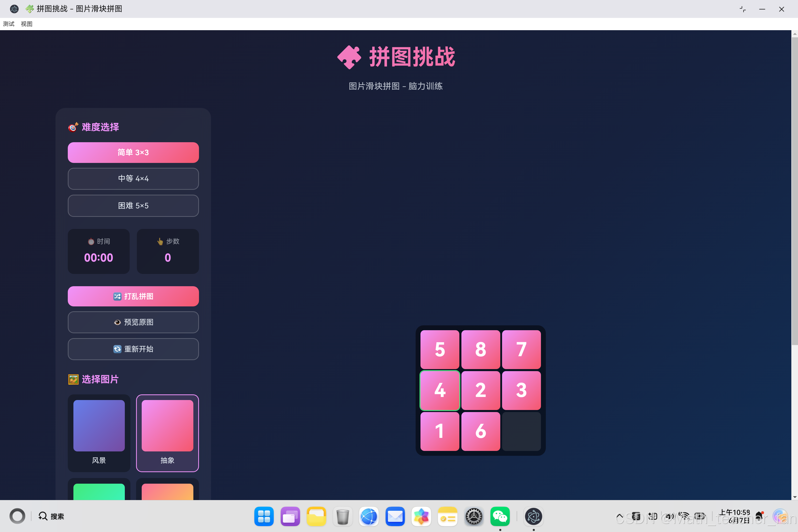Viewport: 798px width, 532px height.
Task: Select the 简单 3×3 difficulty
Action: 133,152
